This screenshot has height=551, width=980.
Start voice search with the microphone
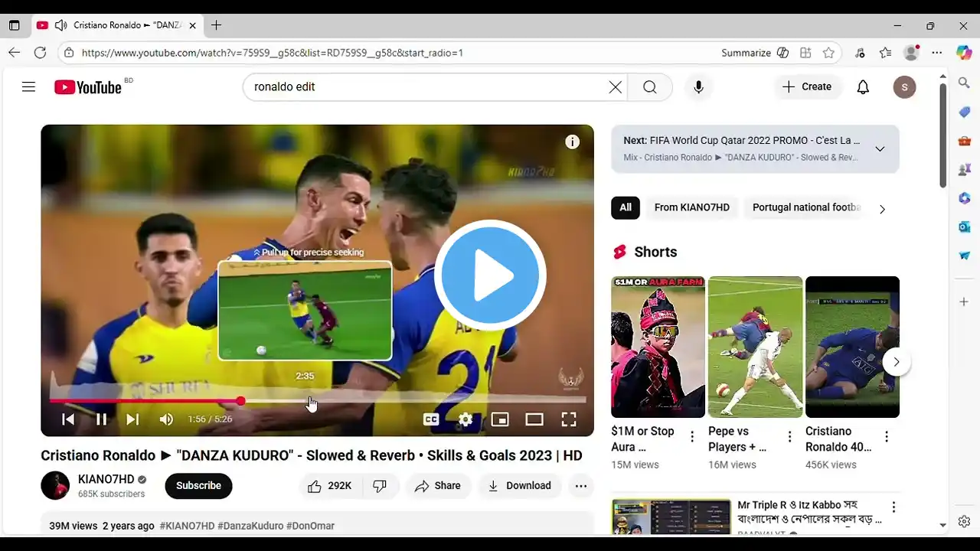[x=698, y=87]
